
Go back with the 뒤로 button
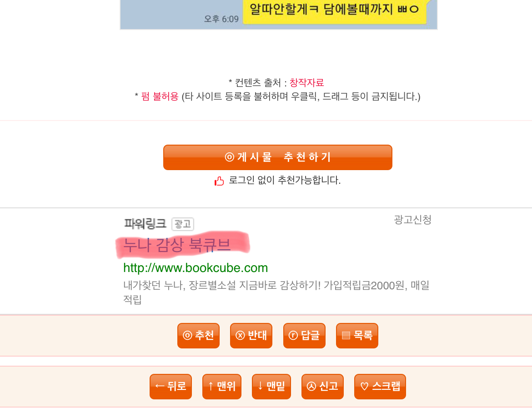pyautogui.click(x=171, y=387)
